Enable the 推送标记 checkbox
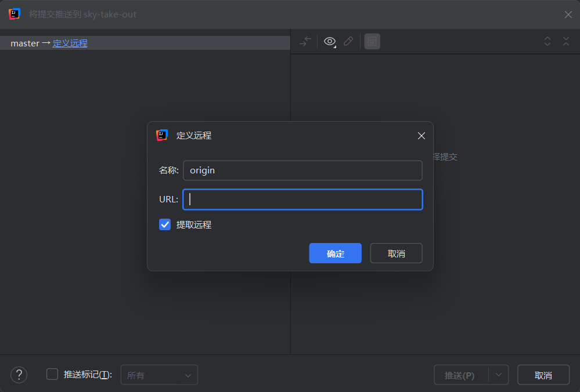580x392 pixels. click(x=52, y=374)
